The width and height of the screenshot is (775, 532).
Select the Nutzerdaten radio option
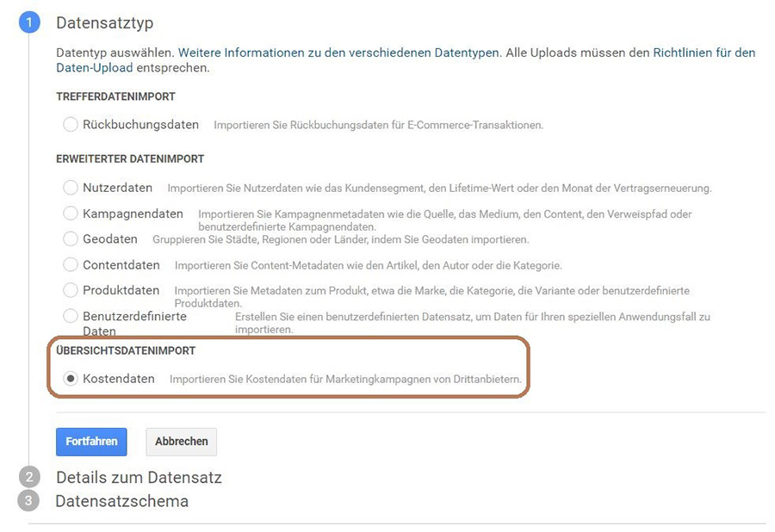(71, 188)
